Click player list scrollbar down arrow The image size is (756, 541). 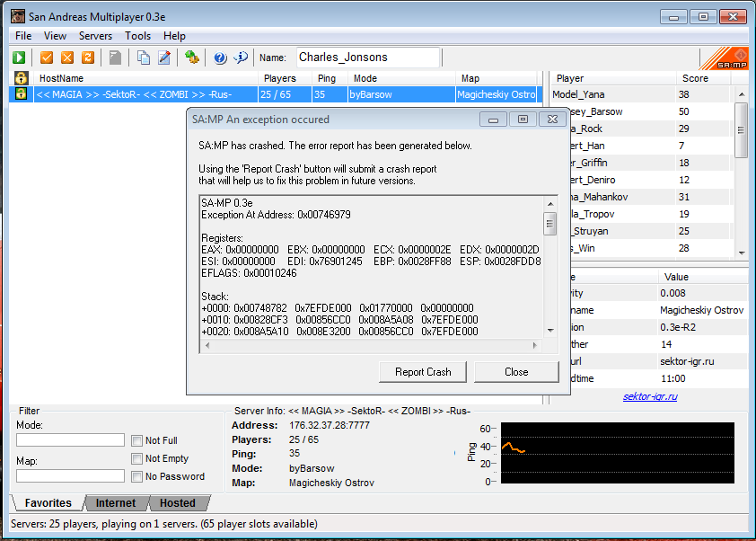pyautogui.click(x=742, y=253)
